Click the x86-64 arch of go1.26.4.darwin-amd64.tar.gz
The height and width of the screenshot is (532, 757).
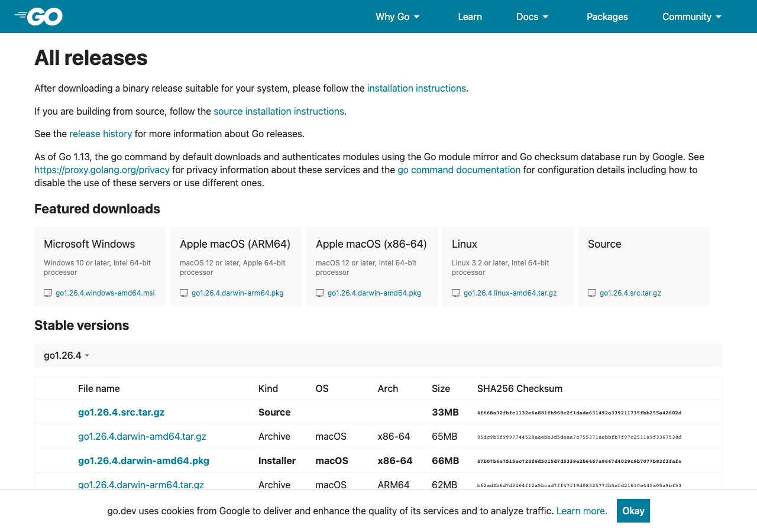coord(394,436)
